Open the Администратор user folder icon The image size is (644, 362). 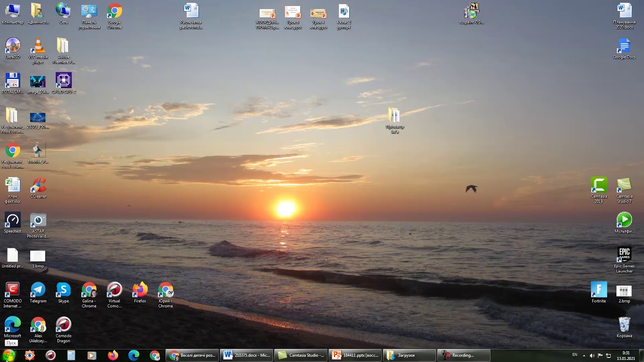pos(38,14)
